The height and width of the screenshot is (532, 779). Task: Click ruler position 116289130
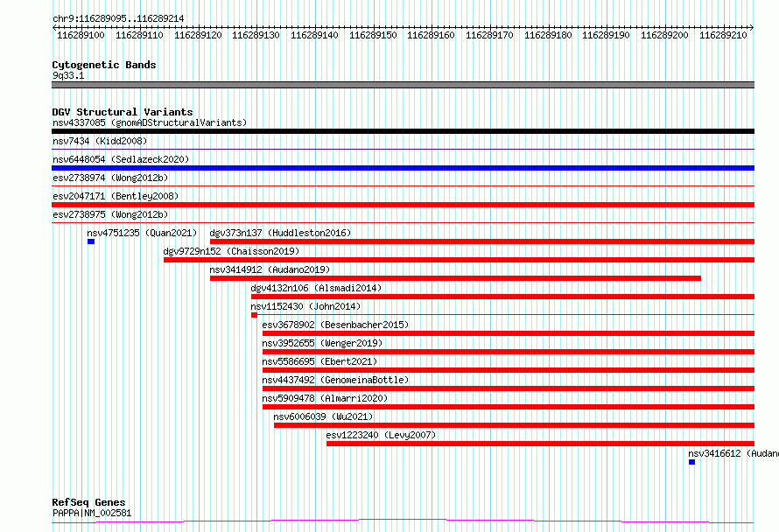pyautogui.click(x=256, y=35)
